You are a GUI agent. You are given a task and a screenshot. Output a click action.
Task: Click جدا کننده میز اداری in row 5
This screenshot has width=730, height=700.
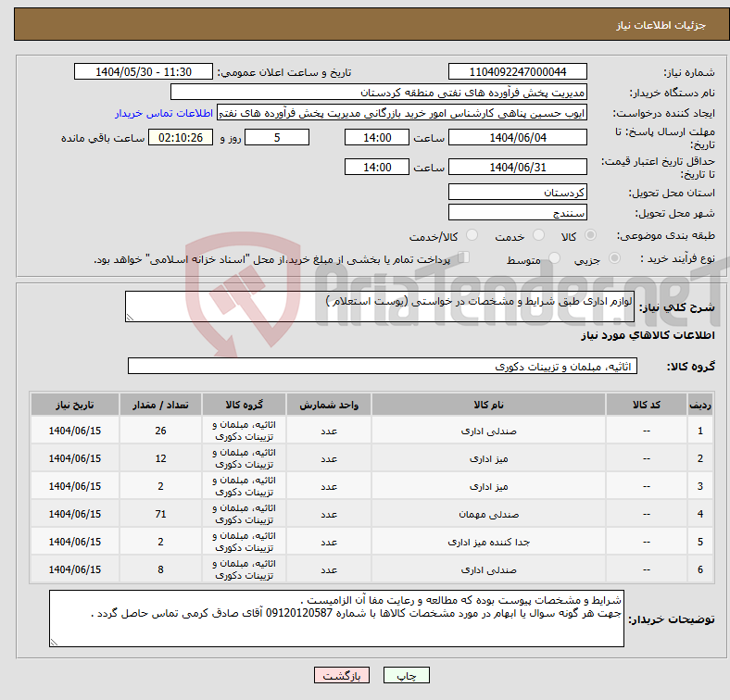click(x=488, y=543)
